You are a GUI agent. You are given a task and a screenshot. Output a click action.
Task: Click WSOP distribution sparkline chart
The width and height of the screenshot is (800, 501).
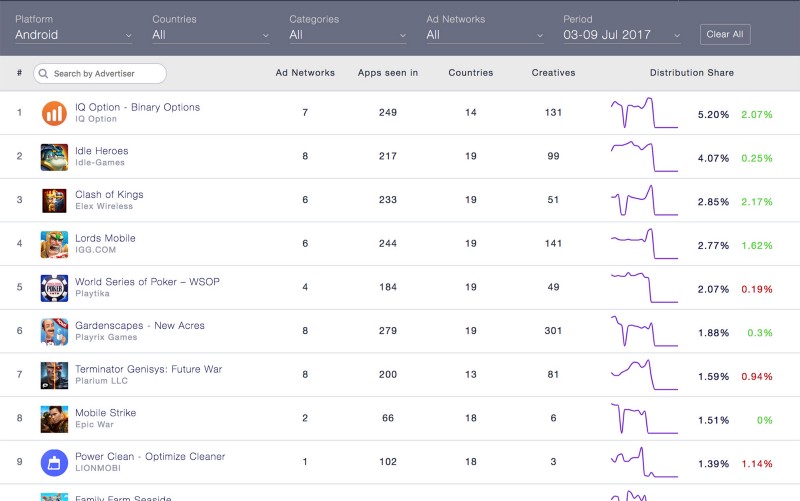point(644,288)
